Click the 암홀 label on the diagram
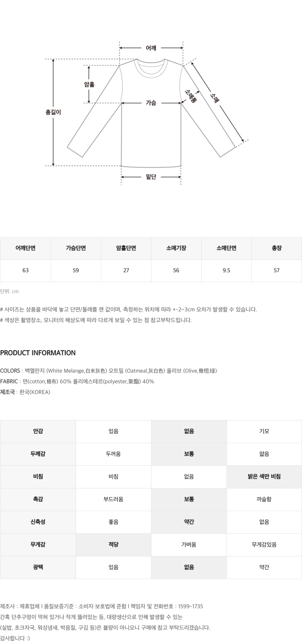 click(89, 84)
